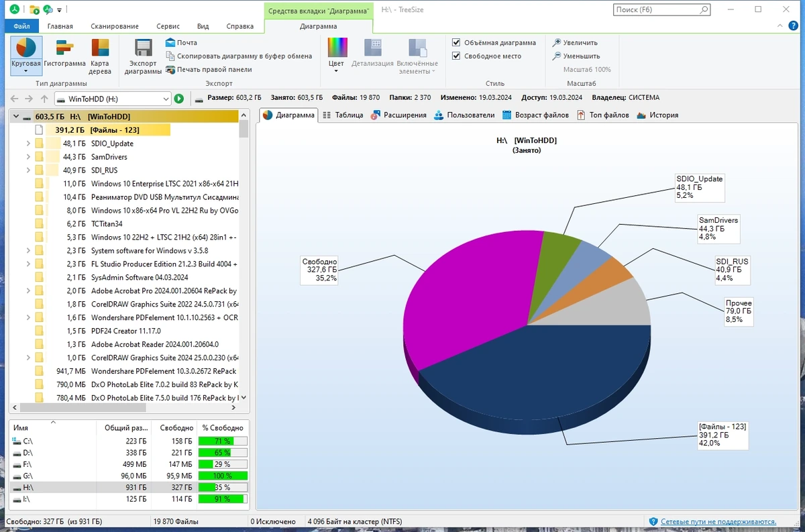Image resolution: width=805 pixels, height=532 pixels.
Task: Click the green refresh quick-access icon
Action: coord(48,10)
